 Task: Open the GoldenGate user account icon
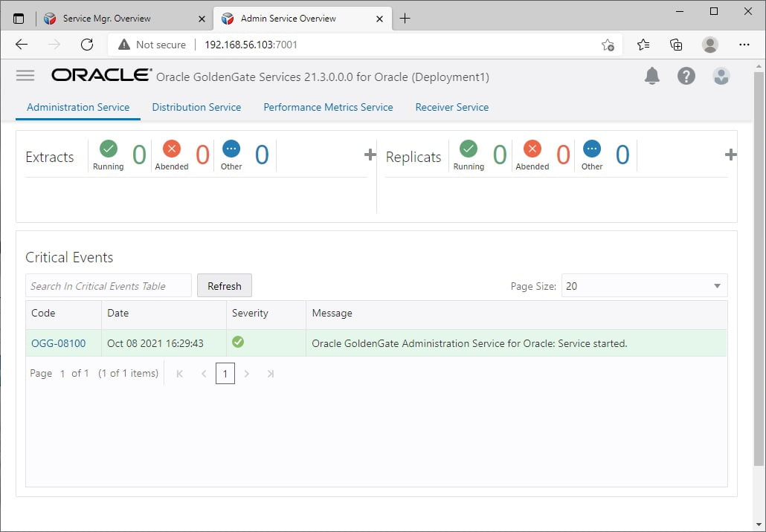coord(721,76)
